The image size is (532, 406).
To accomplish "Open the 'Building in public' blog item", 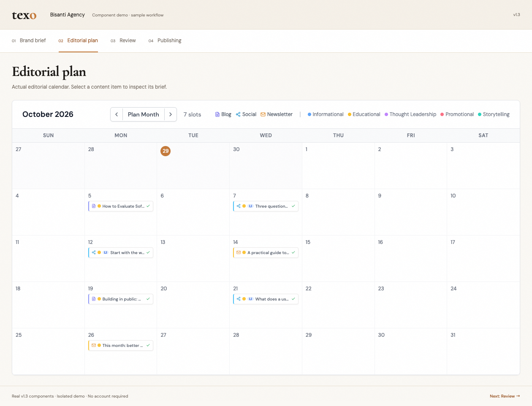I will tap(121, 299).
